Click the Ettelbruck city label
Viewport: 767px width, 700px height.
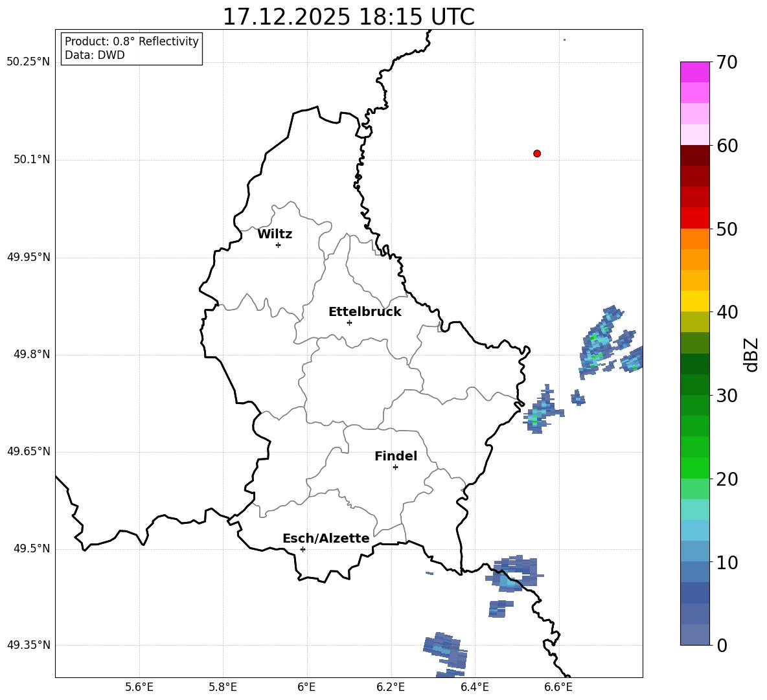click(x=365, y=312)
